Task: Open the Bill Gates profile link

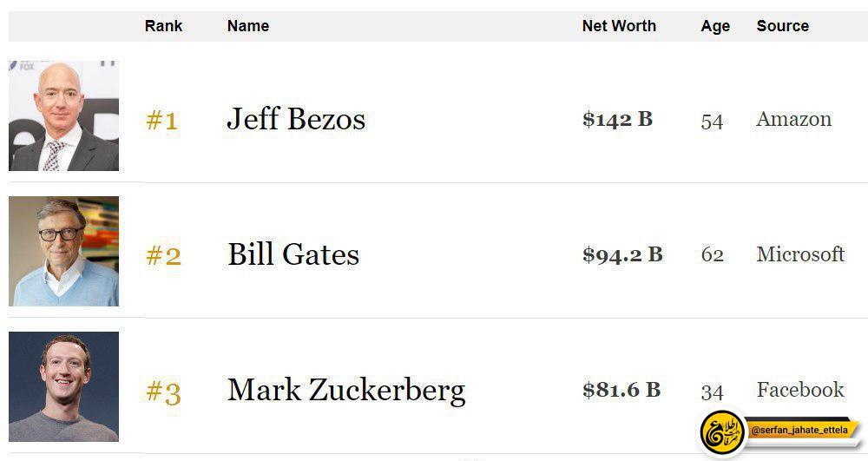Action: 293,254
